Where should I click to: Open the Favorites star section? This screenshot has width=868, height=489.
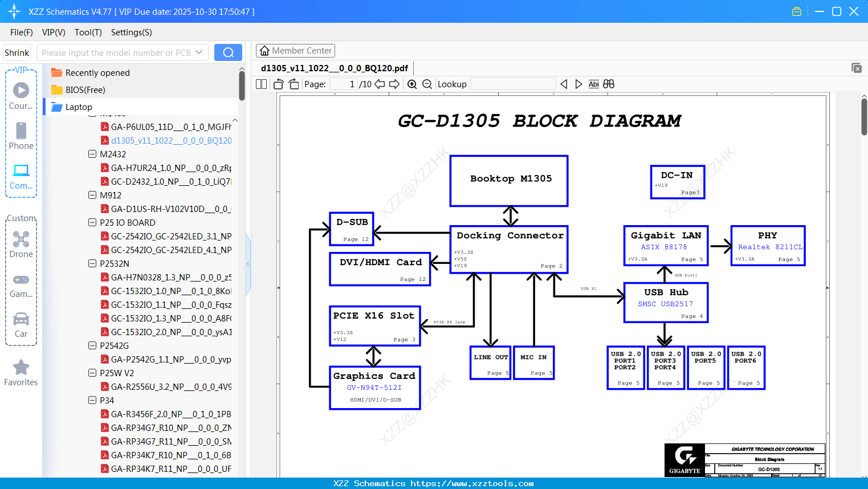pos(21,373)
